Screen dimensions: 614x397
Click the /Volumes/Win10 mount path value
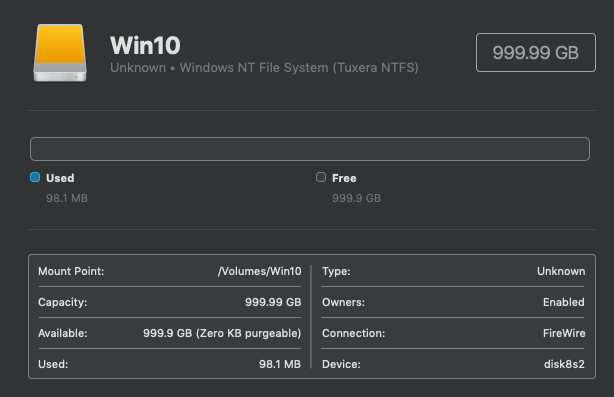tap(260, 271)
